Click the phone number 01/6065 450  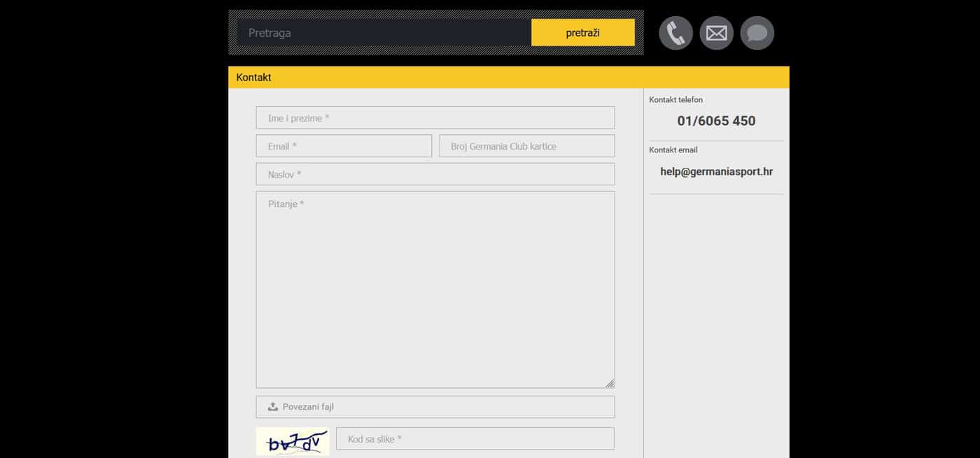tap(716, 121)
